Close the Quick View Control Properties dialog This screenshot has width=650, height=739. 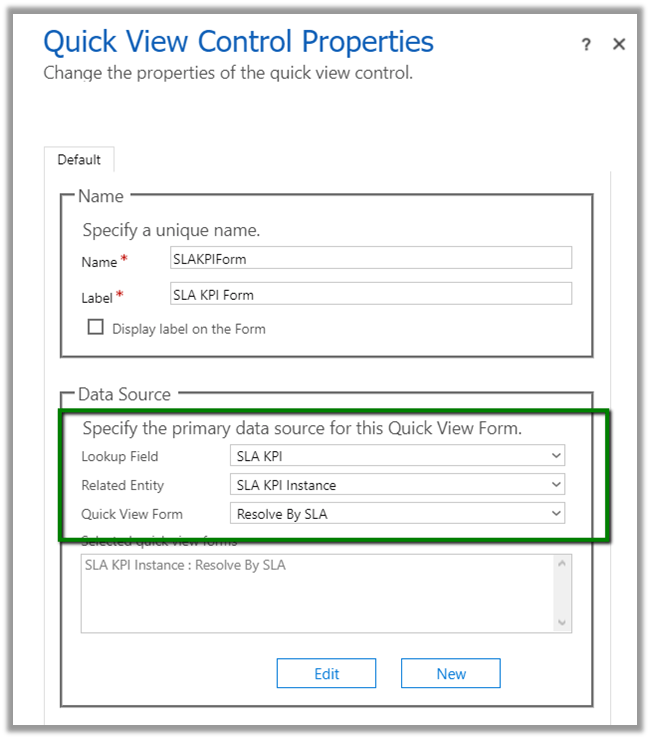tap(619, 45)
